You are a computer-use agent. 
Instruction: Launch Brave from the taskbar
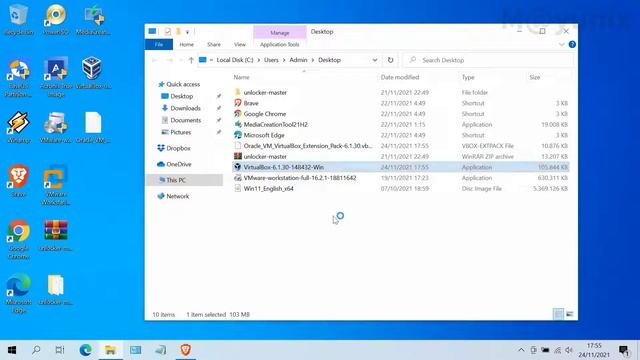185,350
